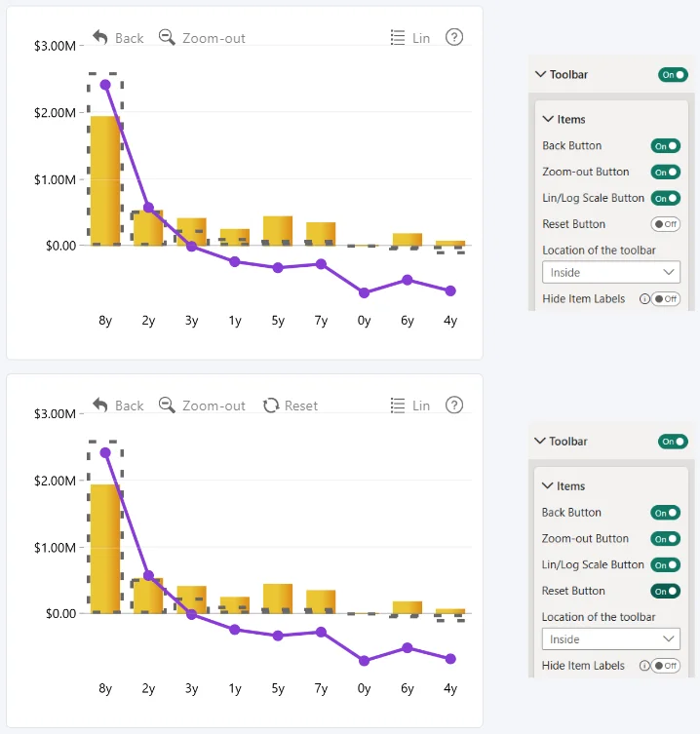700x734 pixels.
Task: Open help question mark in lower chart
Action: pos(454,405)
